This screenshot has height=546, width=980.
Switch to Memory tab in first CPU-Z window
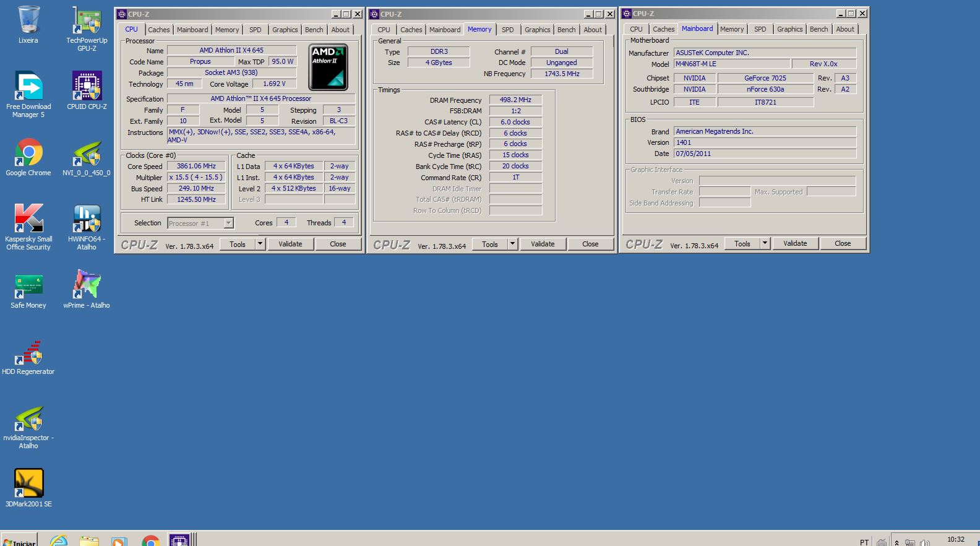(x=227, y=30)
